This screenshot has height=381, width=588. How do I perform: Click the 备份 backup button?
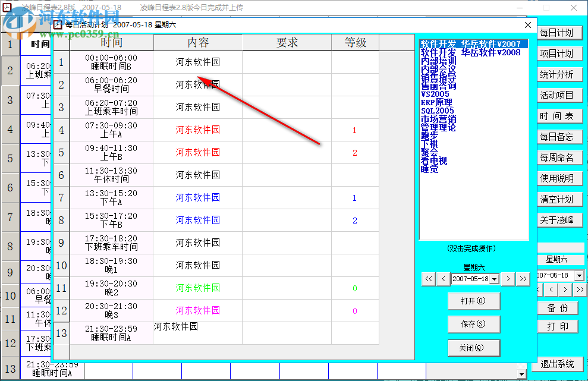tap(558, 307)
